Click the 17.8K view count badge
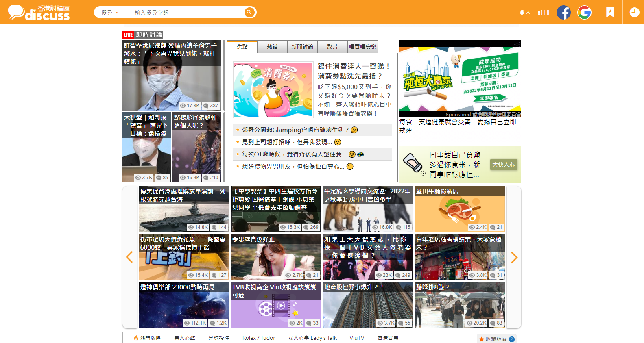 coord(190,106)
